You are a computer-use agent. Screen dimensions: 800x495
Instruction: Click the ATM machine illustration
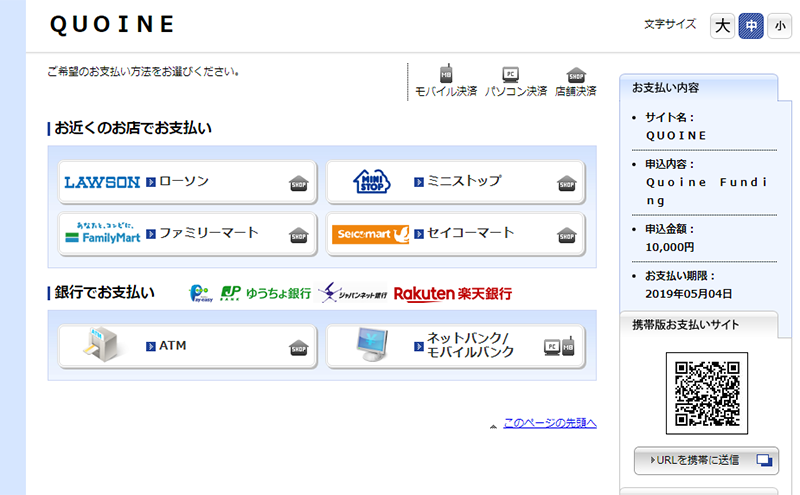(x=102, y=344)
